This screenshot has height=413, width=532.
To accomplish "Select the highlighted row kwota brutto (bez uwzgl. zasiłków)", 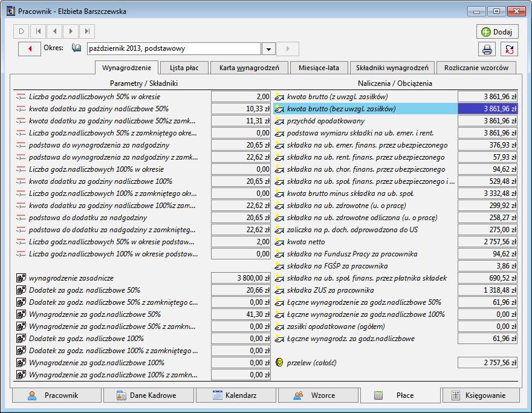I will pyautogui.click(x=395, y=109).
